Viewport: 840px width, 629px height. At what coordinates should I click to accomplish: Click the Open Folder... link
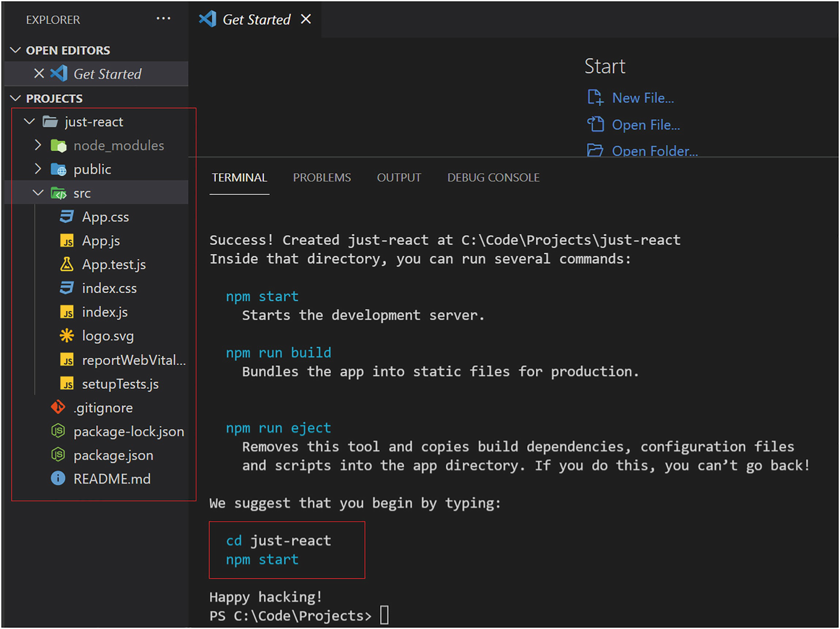654,151
